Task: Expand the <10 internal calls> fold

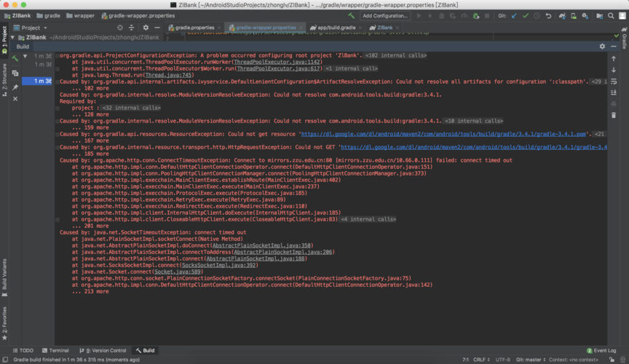Action: 473,121
